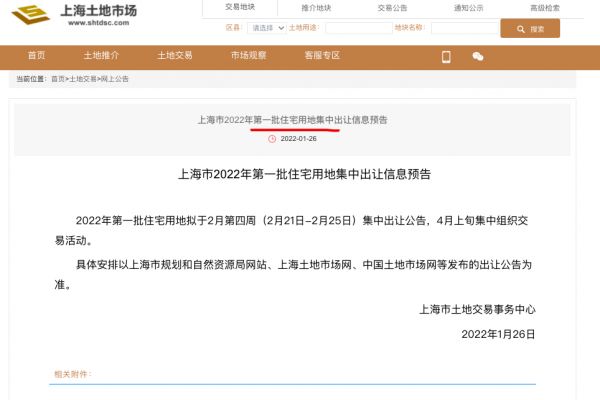Image resolution: width=600 pixels, height=400 pixels.
Task: Click the clock icon beside 2022-01-26
Action: click(x=272, y=138)
